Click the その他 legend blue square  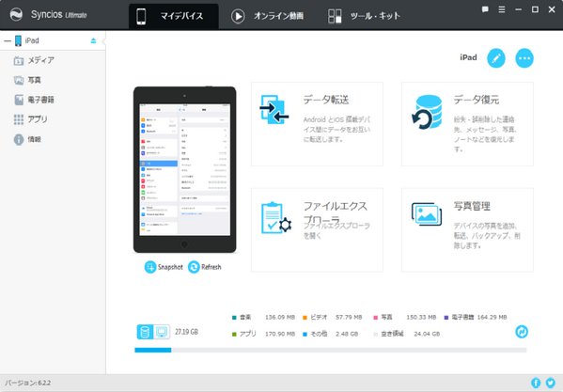coord(305,335)
